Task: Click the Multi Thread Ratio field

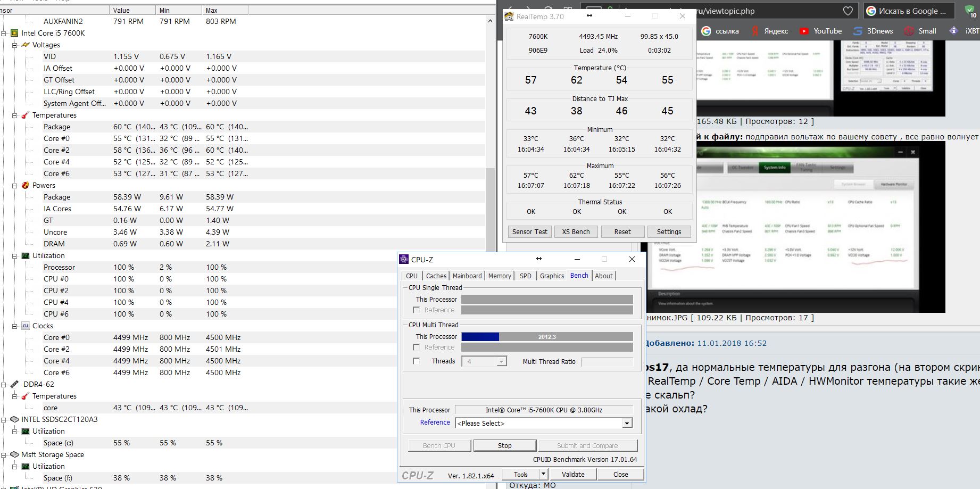Action: 607,361
